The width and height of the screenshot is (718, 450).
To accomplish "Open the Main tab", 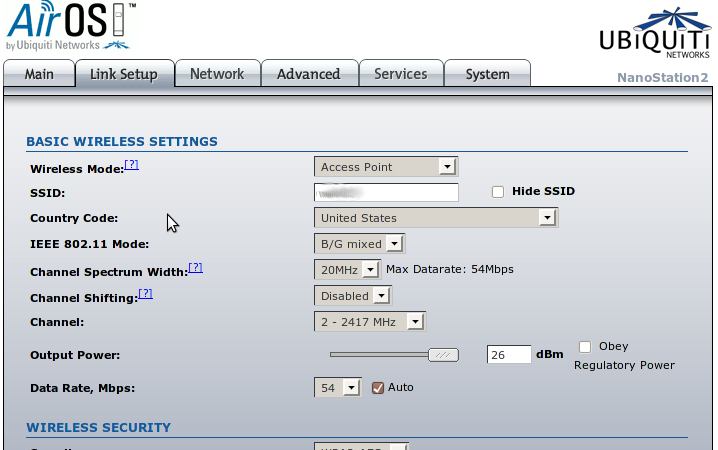I will pyautogui.click(x=39, y=74).
